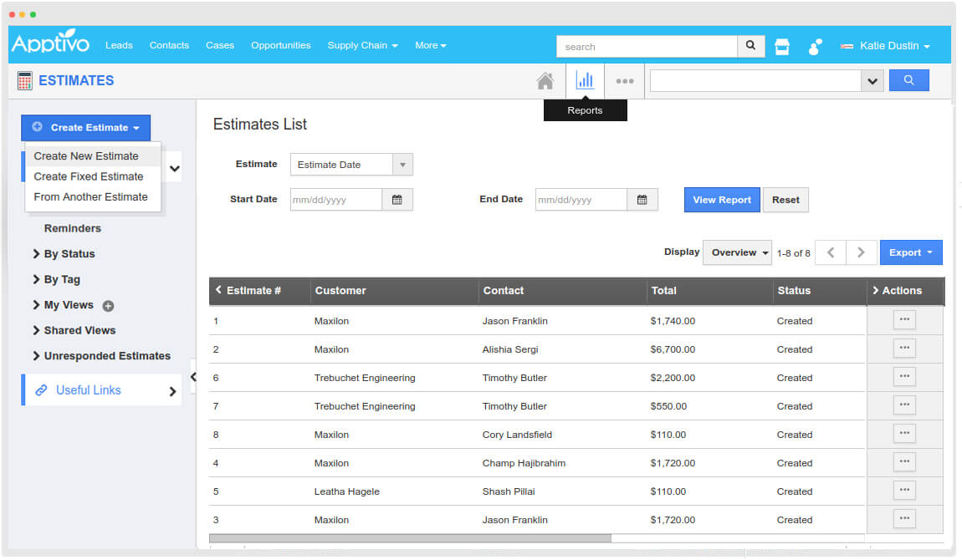Screen dimensions: 962x560
Task: Click the Home icon in the Estimates toolbar
Action: coord(545,80)
